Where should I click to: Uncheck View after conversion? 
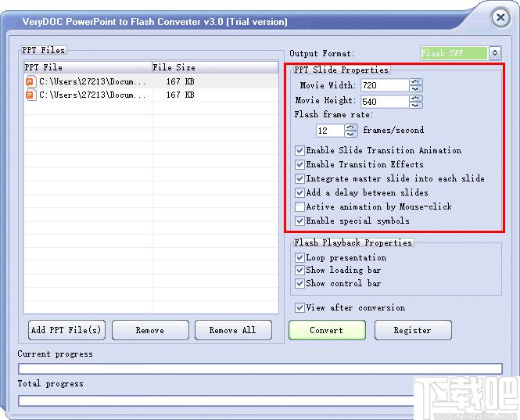(299, 308)
